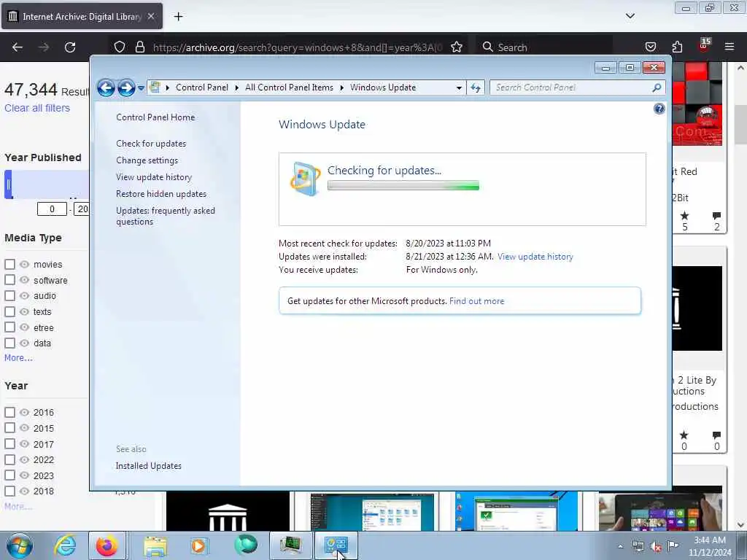Click the Control Panel icon in address bar
The image size is (747, 560).
coord(155,87)
